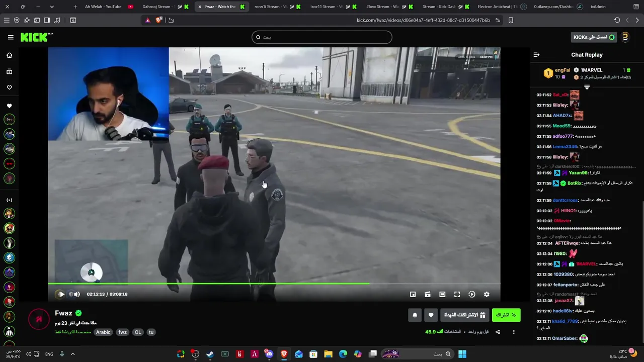
Task: Toggle mini player mode
Action: pos(413,294)
